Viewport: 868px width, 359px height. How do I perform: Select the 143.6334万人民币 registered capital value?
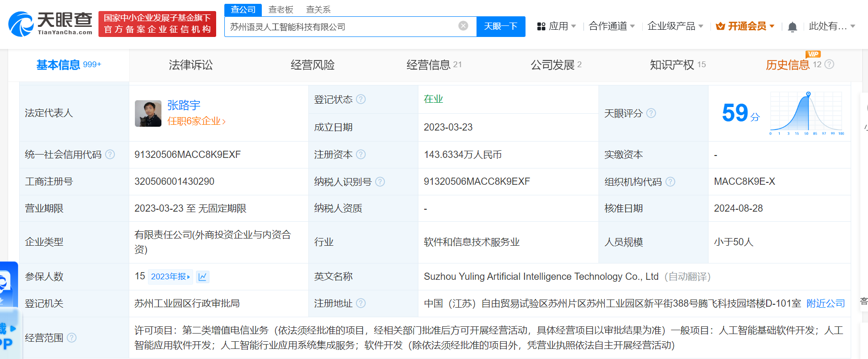(x=463, y=155)
